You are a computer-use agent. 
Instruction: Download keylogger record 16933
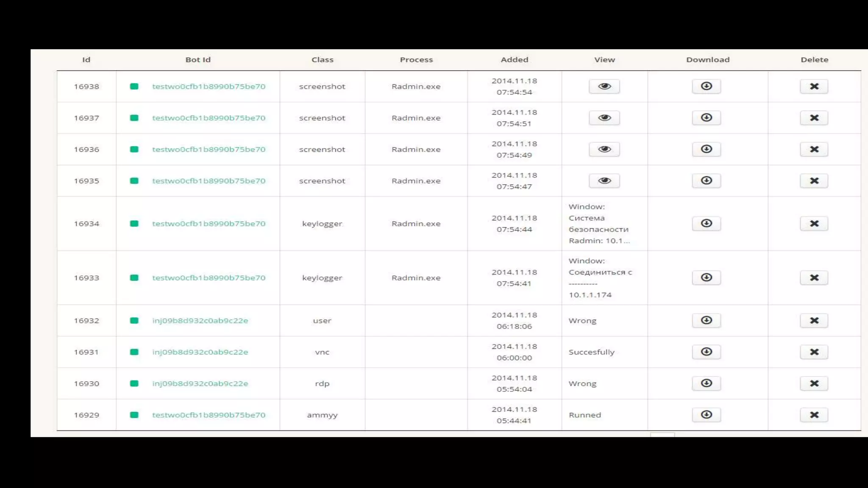706,277
